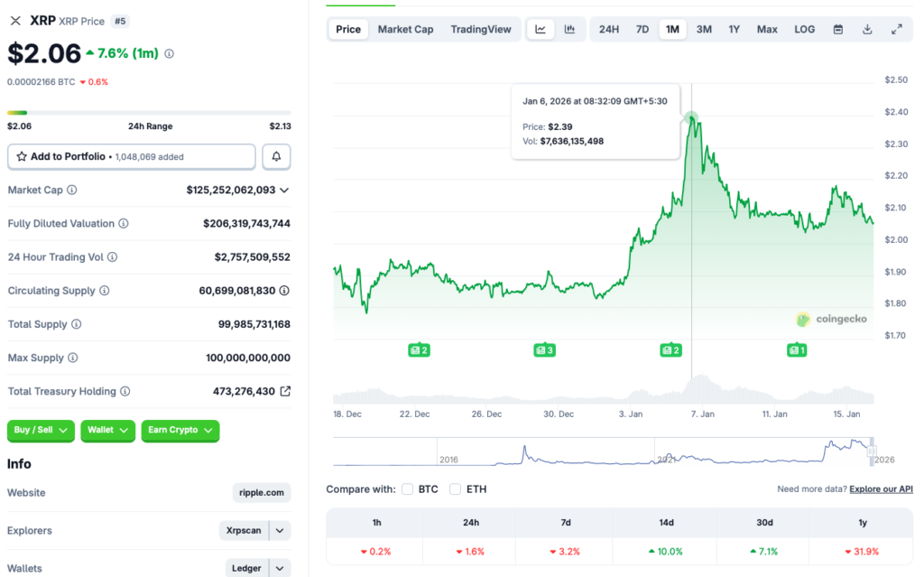Click the green event marker labeled 3
This screenshot has width=924, height=577.
(544, 349)
